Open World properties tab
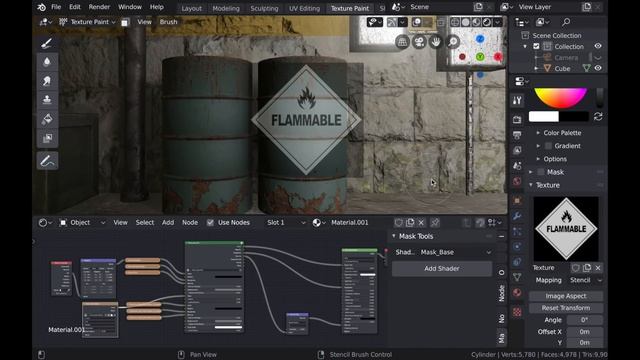Screen dimensions: 640x360 point(517,181)
